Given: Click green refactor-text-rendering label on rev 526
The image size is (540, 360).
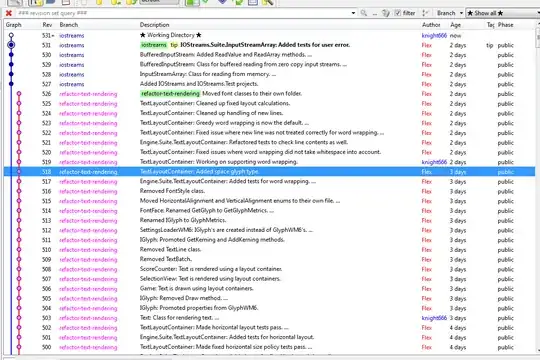Looking at the screenshot, I should coord(170,94).
